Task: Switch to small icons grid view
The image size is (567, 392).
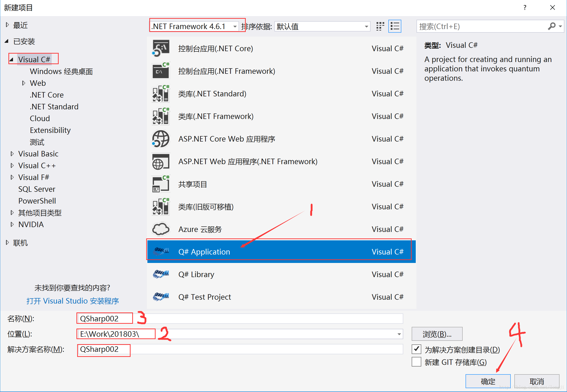Action: click(x=380, y=26)
